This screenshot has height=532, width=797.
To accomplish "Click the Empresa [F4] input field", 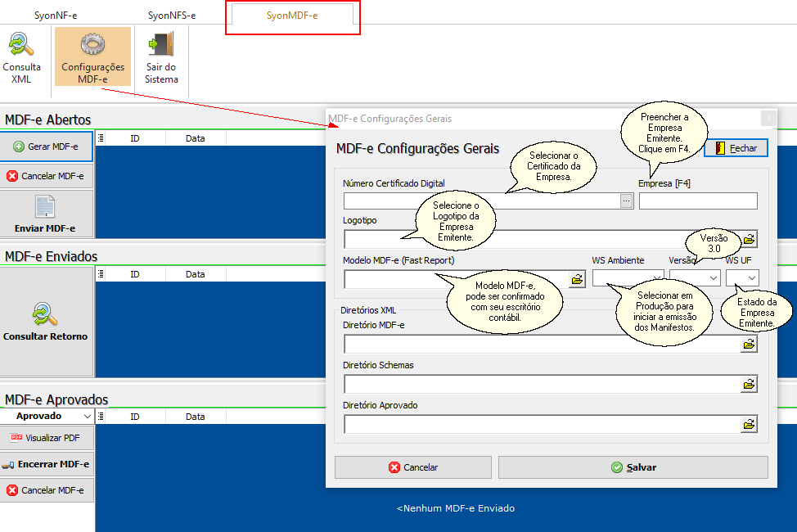I will point(697,201).
